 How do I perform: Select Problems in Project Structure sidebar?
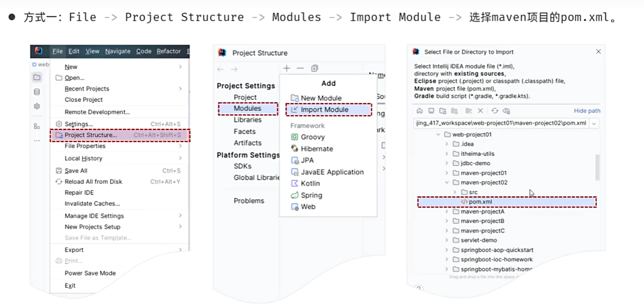pos(249,201)
